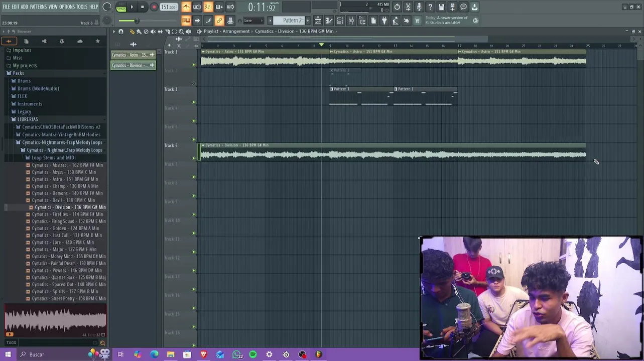The image size is (644, 361).
Task: Toggle the metronome icon
Action: [x=186, y=7]
